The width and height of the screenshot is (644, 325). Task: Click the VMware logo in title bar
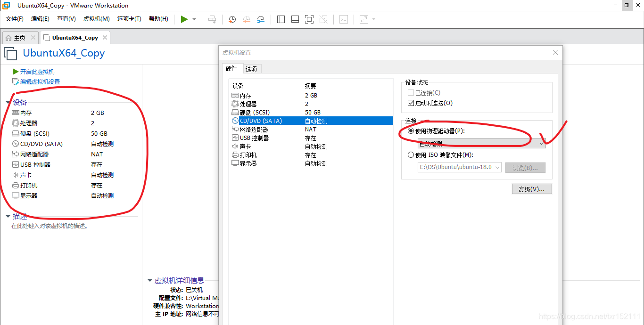(7, 6)
